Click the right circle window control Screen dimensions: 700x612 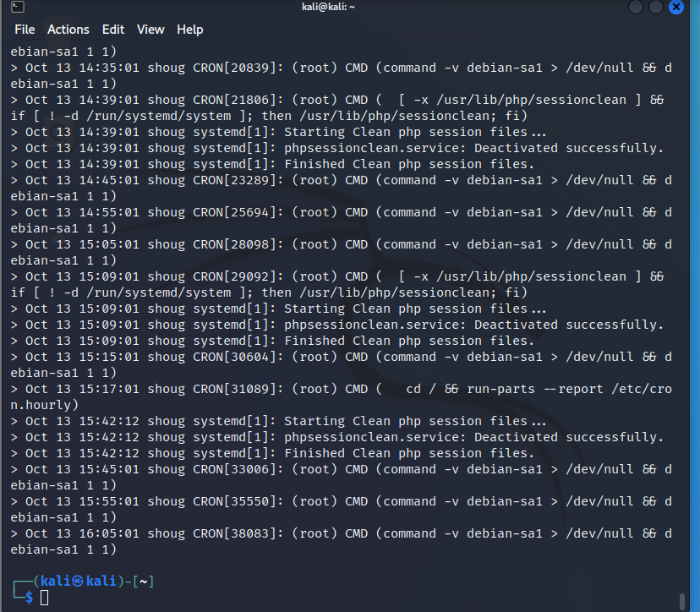point(655,8)
